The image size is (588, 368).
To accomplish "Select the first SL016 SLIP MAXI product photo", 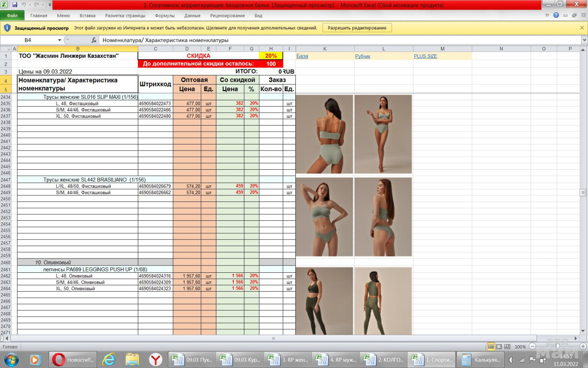I will [324, 134].
